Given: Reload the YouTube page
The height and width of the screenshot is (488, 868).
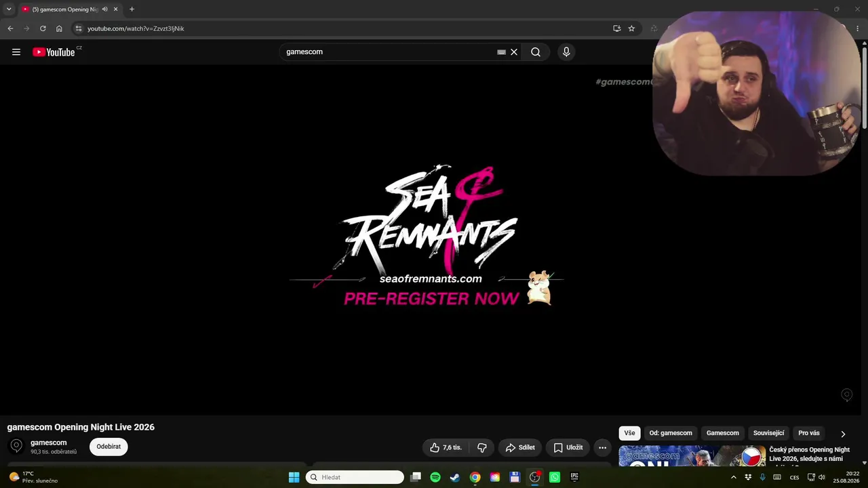Looking at the screenshot, I should pyautogui.click(x=43, y=28).
